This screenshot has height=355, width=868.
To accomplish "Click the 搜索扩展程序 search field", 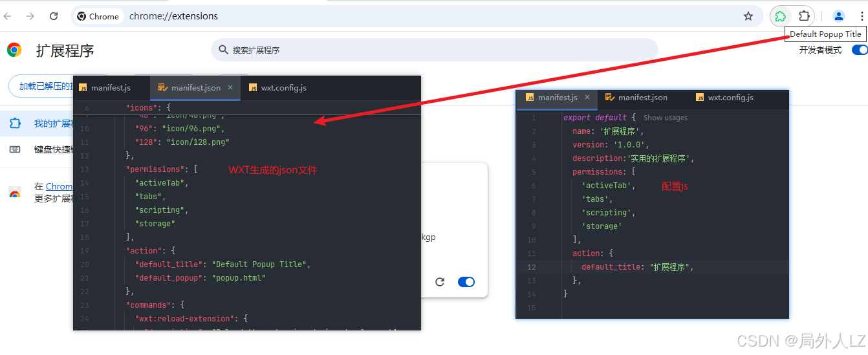I will [434, 50].
